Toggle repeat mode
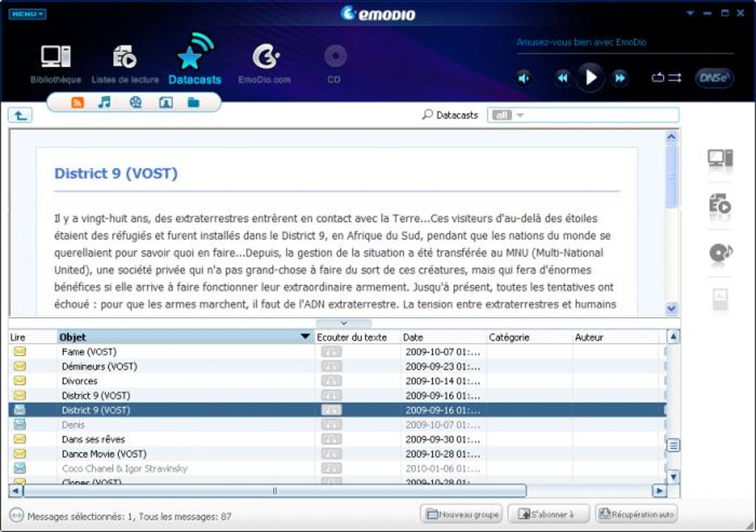This screenshot has width=756, height=532. [657, 77]
